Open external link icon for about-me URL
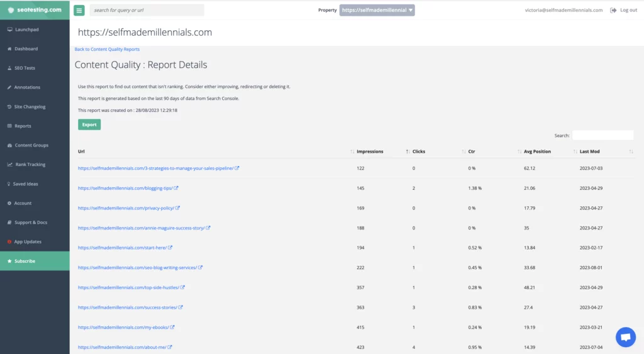644x354 pixels. point(170,347)
